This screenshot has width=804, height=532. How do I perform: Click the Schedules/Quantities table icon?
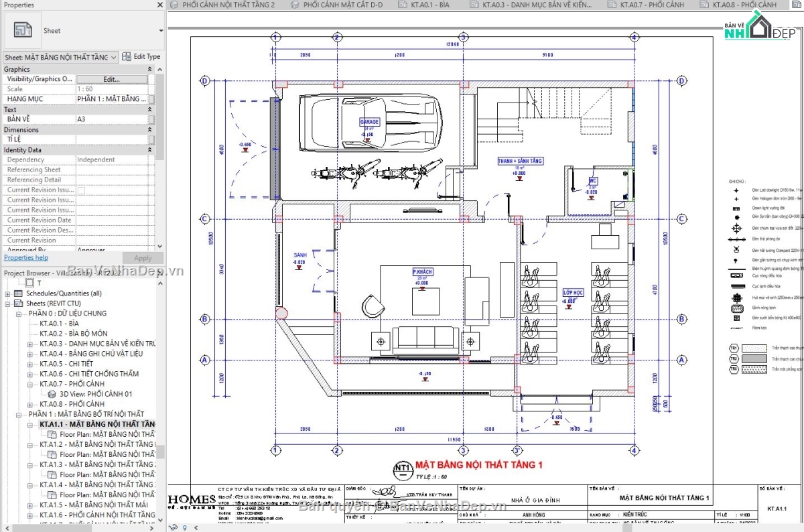point(19,293)
